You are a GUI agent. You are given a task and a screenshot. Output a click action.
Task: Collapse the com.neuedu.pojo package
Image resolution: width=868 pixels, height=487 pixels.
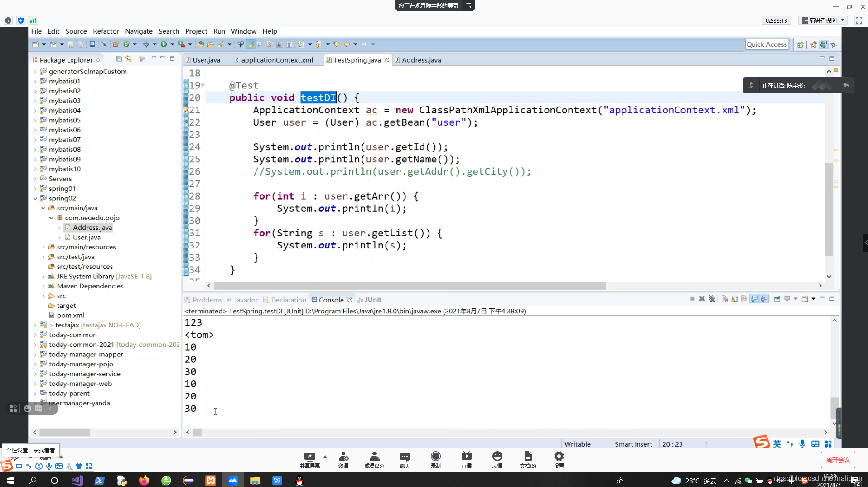(51, 218)
